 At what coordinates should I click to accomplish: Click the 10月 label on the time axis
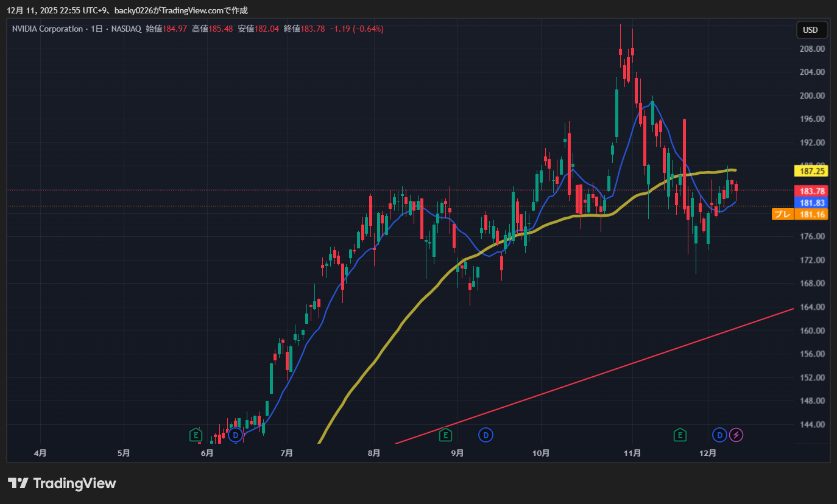pos(541,453)
